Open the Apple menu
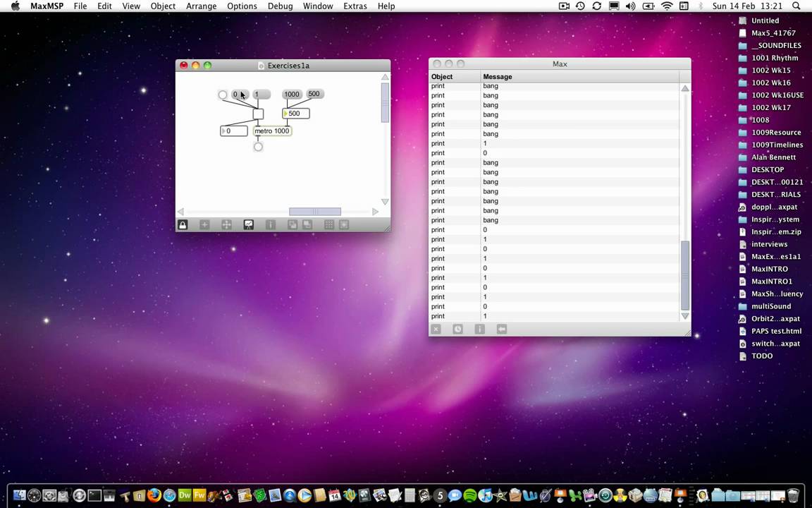The image size is (812, 508). click(x=16, y=6)
